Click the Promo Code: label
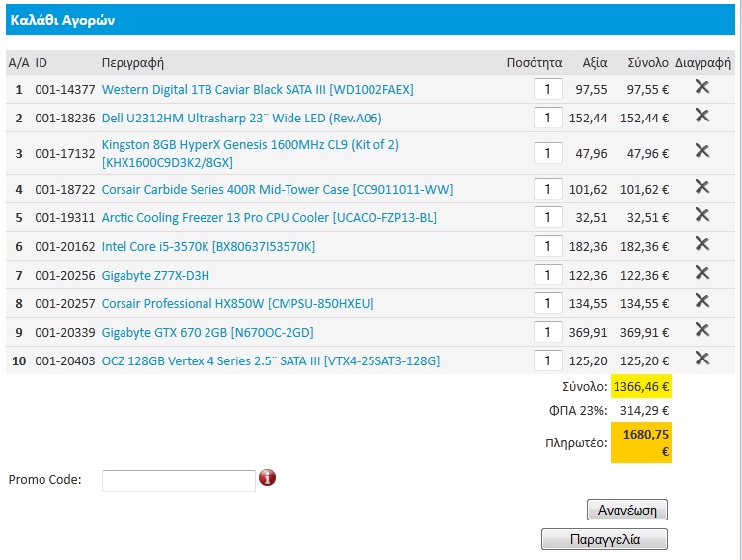Viewport: 742px width, 560px height. tap(45, 480)
